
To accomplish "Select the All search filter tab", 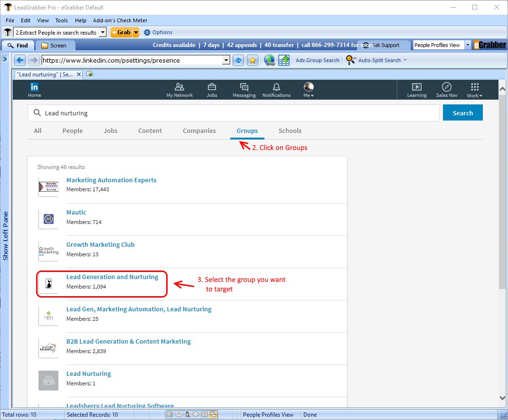I will point(38,131).
